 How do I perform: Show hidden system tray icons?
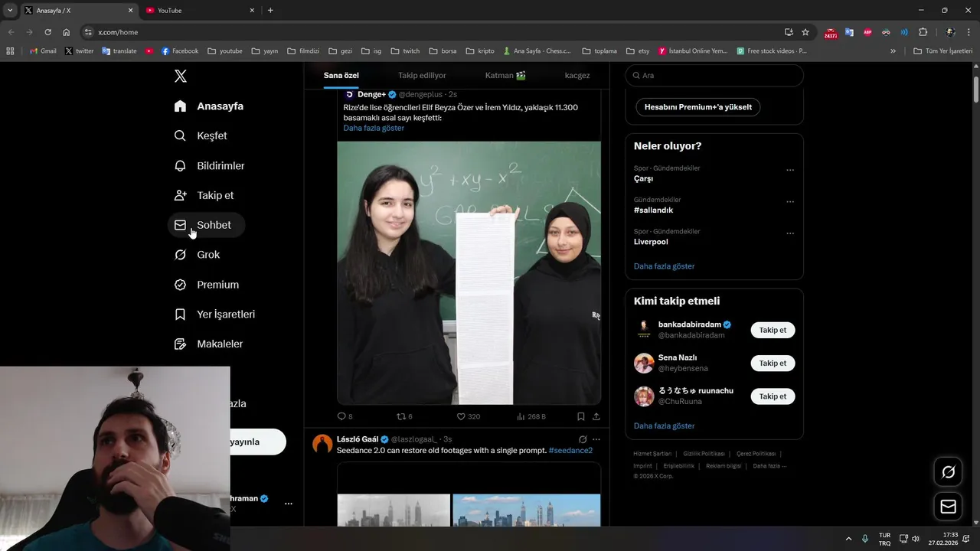[x=848, y=539]
